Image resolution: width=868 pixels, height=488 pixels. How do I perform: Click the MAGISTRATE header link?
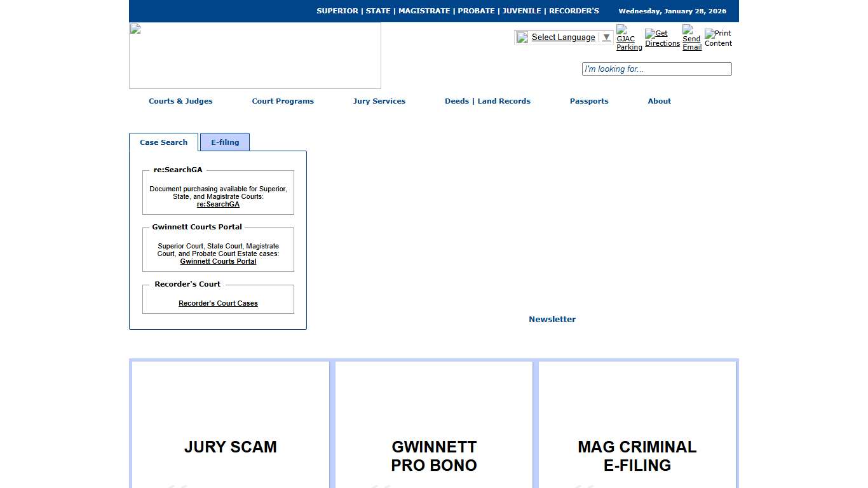point(424,11)
